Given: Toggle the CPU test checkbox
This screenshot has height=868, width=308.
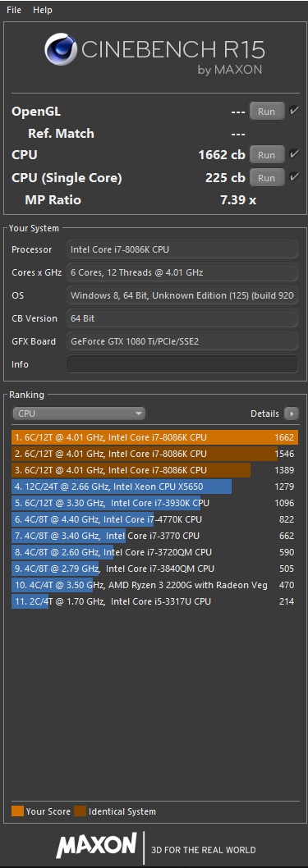Looking at the screenshot, I should pyautogui.click(x=294, y=154).
